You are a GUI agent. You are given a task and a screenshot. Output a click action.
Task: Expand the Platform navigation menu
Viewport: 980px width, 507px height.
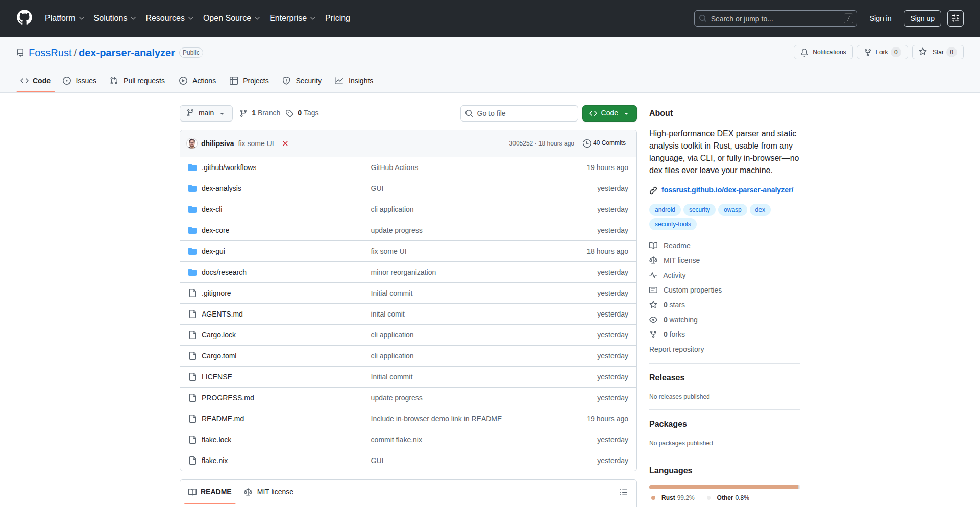[64, 18]
